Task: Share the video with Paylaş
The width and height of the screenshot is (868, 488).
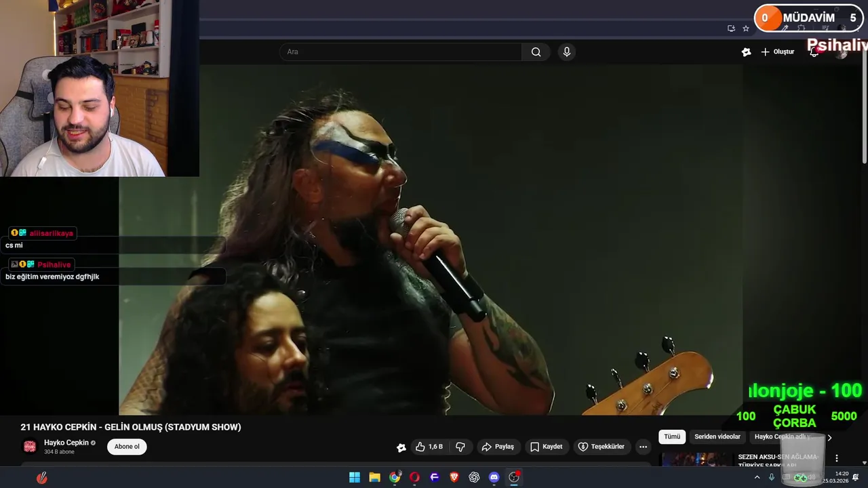Action: (498, 447)
